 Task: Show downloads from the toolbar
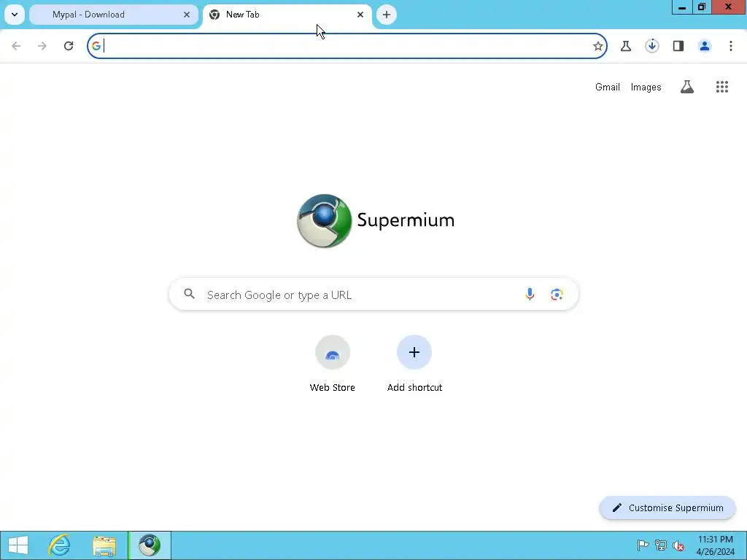pos(651,46)
